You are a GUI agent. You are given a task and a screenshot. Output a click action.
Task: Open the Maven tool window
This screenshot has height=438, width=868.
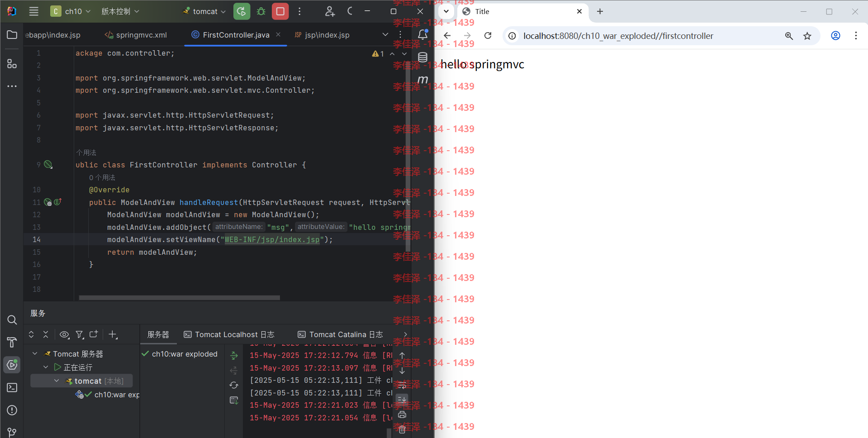[x=422, y=80]
